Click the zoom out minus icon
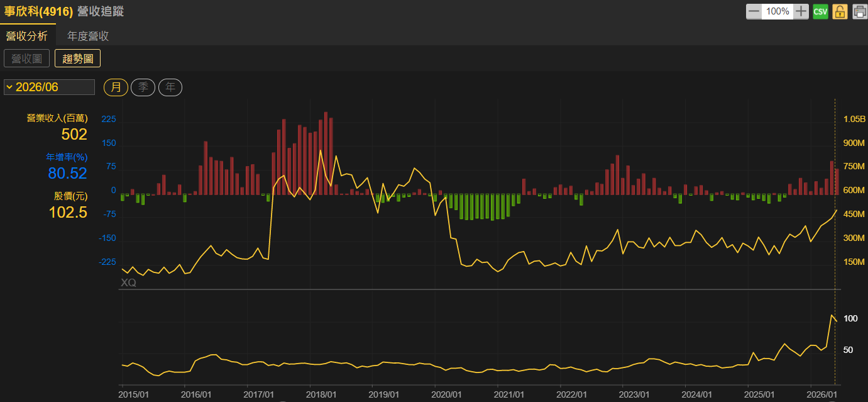The height and width of the screenshot is (402, 868). [754, 11]
